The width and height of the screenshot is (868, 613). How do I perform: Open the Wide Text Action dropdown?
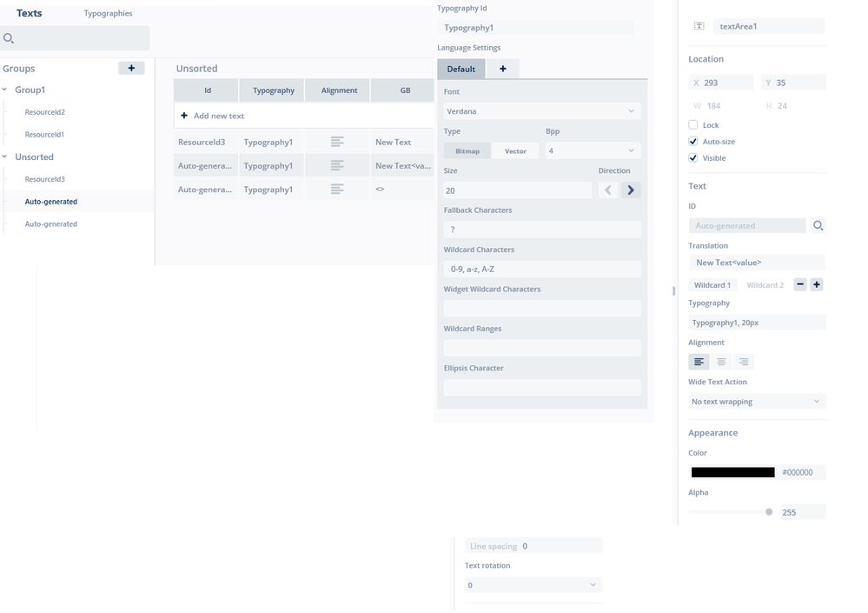pos(757,402)
